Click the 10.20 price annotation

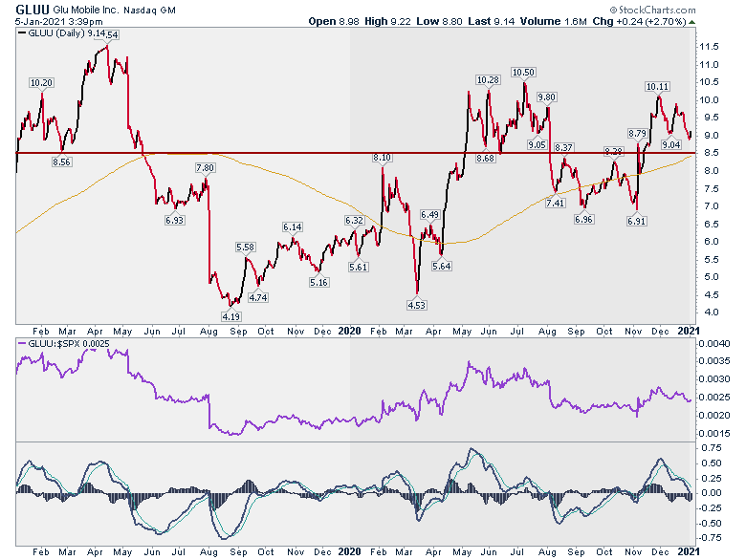41,83
